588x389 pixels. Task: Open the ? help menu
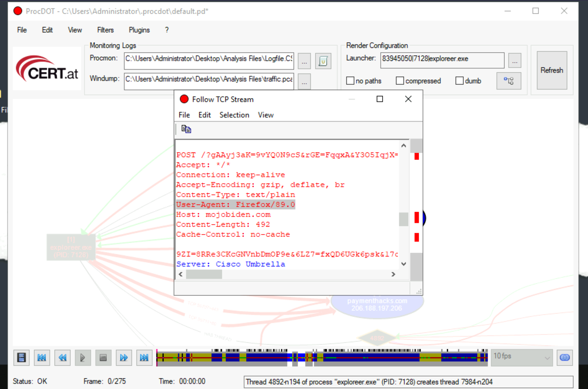(x=167, y=30)
